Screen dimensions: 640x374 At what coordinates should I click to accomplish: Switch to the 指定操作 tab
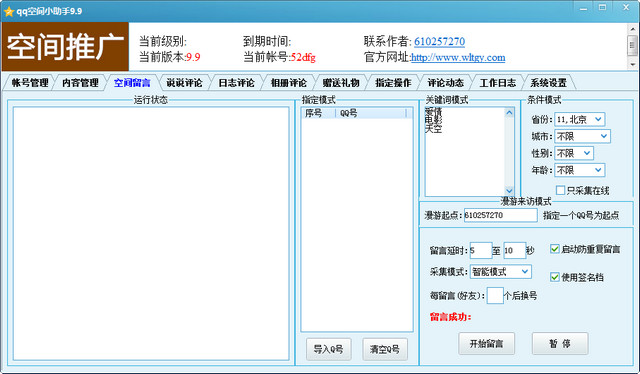click(393, 83)
